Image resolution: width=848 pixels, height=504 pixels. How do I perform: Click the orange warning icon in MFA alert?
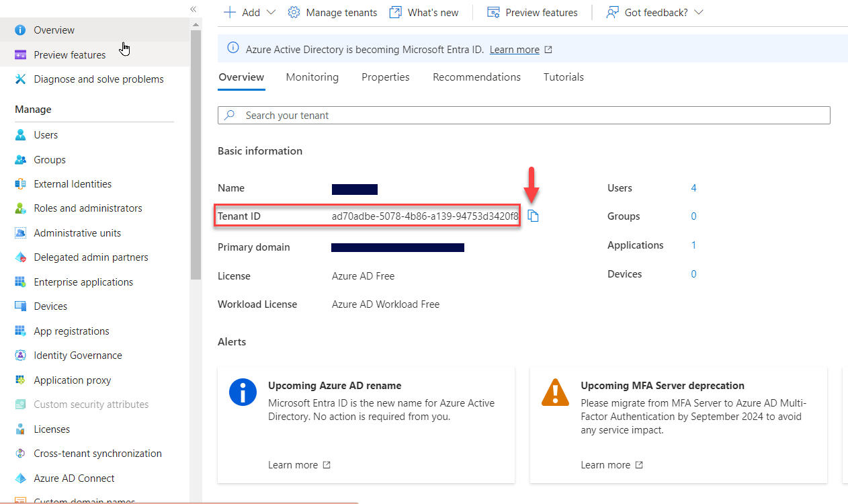click(x=556, y=392)
